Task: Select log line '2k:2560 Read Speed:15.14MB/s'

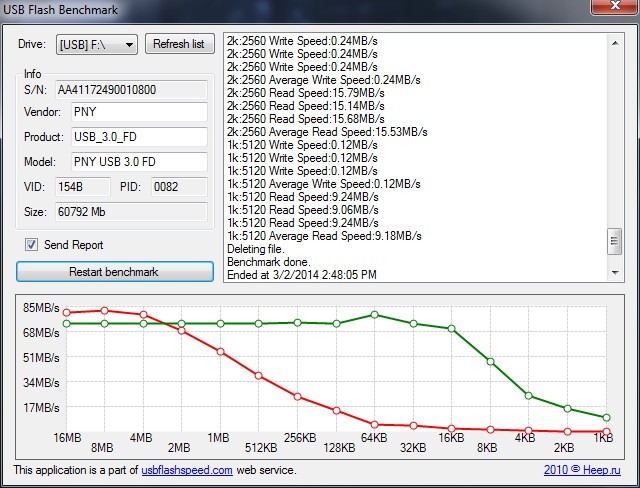Action: coord(306,106)
